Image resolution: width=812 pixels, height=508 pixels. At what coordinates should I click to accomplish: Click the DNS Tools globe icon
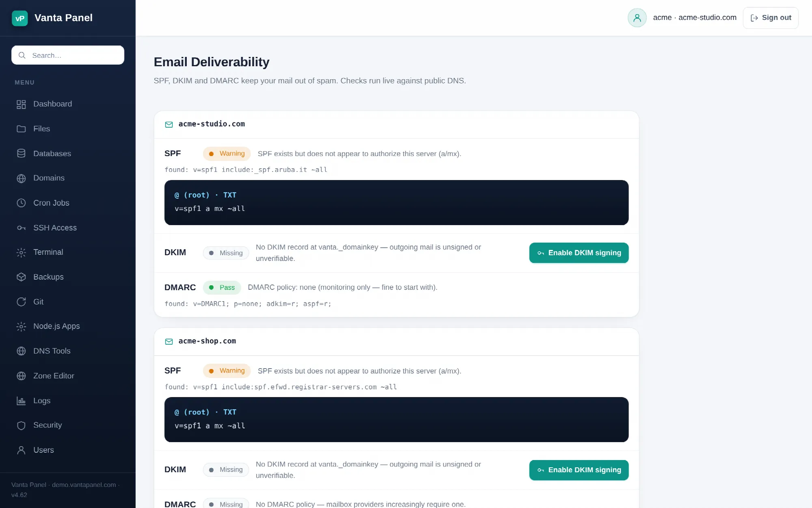pos(21,351)
